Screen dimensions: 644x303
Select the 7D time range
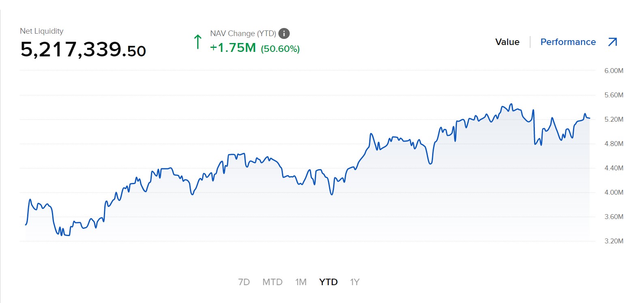pyautogui.click(x=244, y=282)
